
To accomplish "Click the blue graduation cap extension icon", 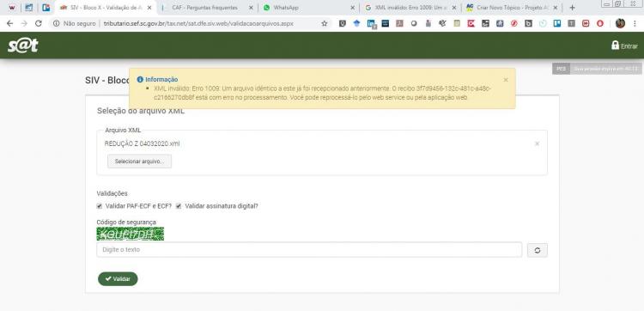I will click(x=356, y=24).
